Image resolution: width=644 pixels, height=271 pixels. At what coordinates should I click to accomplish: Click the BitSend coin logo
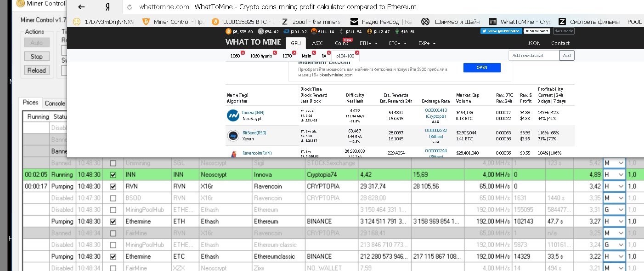coord(233,136)
